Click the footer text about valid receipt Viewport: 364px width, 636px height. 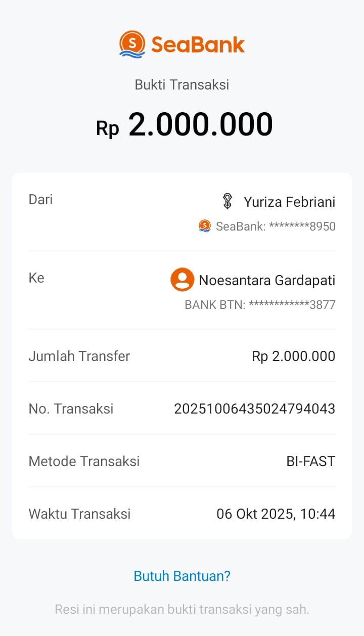[x=182, y=609]
